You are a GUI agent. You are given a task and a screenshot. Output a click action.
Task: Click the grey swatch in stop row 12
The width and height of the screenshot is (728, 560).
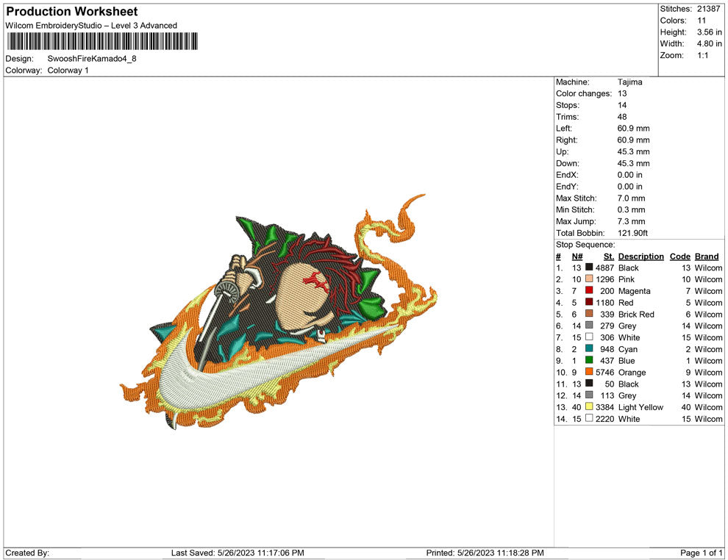[589, 395]
